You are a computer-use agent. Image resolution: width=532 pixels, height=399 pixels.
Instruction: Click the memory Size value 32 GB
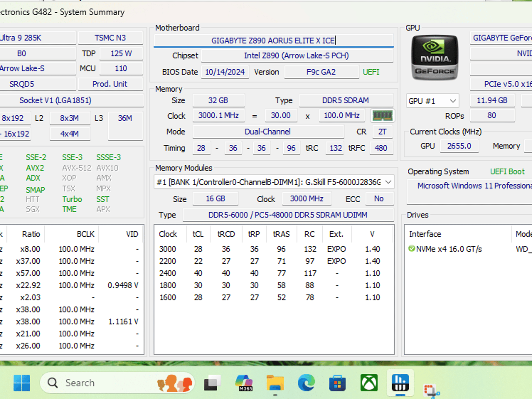[x=218, y=100]
